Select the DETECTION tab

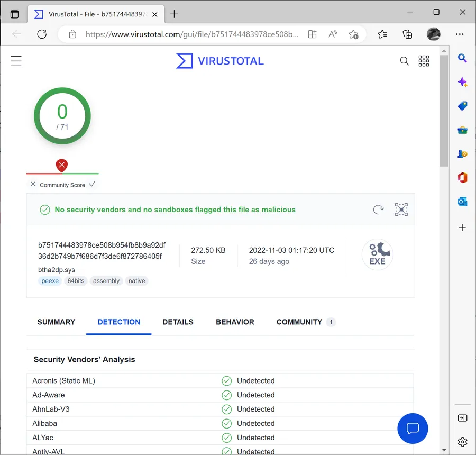click(118, 322)
